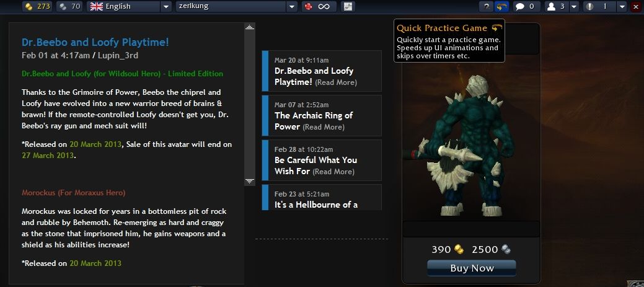Click news scrollbar up arrow

(x=249, y=27)
